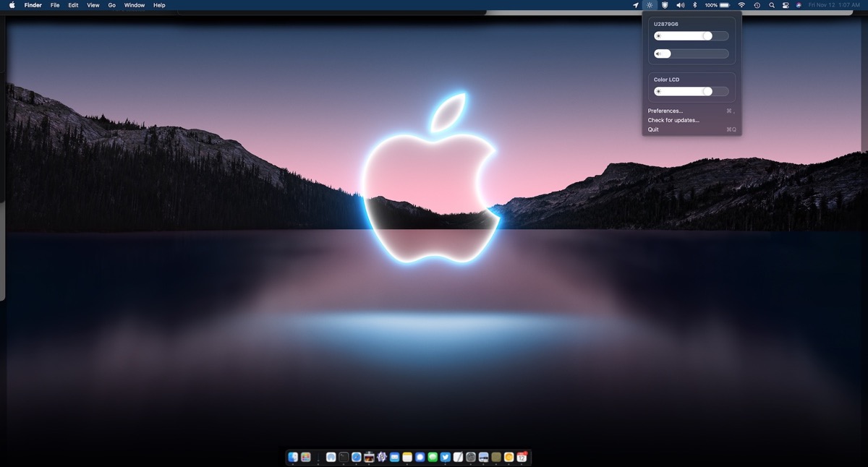Open the Control Center icon

(x=786, y=5)
